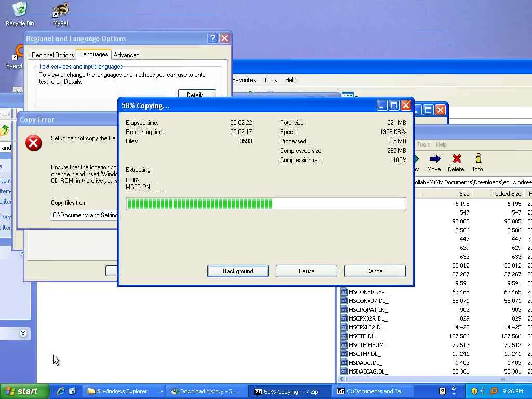Click the orange magnifier tray icon
This screenshot has height=399, width=532.
494,391
